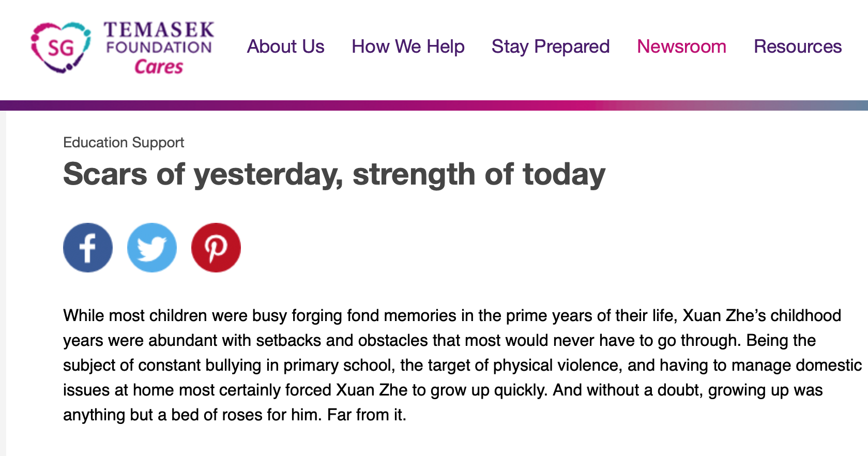Image resolution: width=868 pixels, height=456 pixels.
Task: Click the pink 'Cares' script in logo
Action: click(x=159, y=67)
